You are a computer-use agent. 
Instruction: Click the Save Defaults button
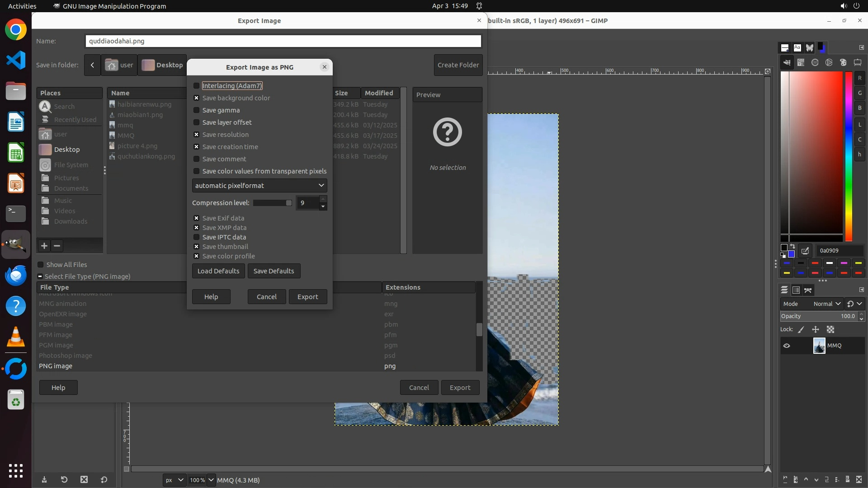pos(274,271)
